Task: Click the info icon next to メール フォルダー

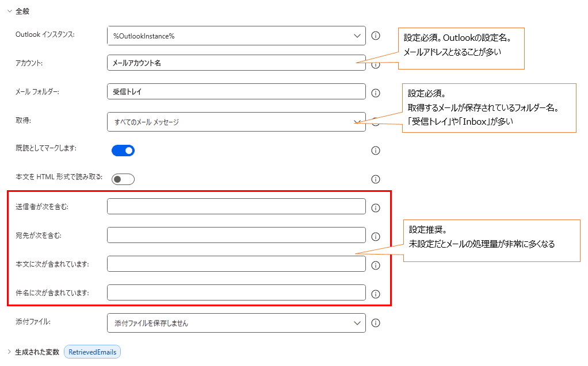Action: 376,92
